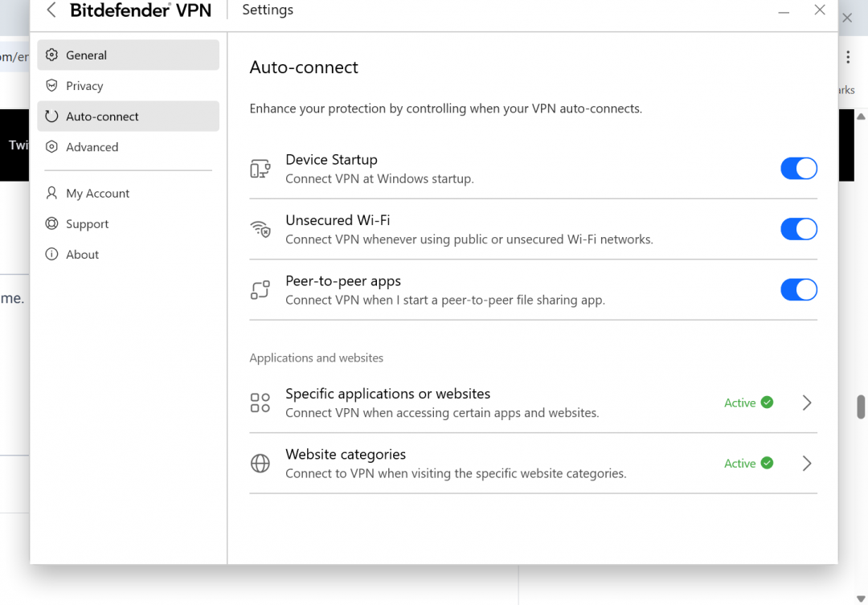The width and height of the screenshot is (868, 605).
Task: Click the browser scrollbar down arrow
Action: [861, 599]
